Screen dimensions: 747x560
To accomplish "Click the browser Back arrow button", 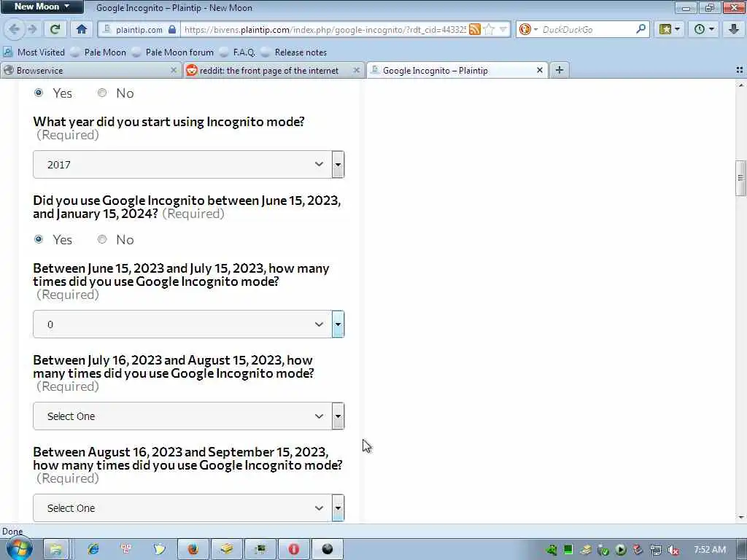I will 14,29.
